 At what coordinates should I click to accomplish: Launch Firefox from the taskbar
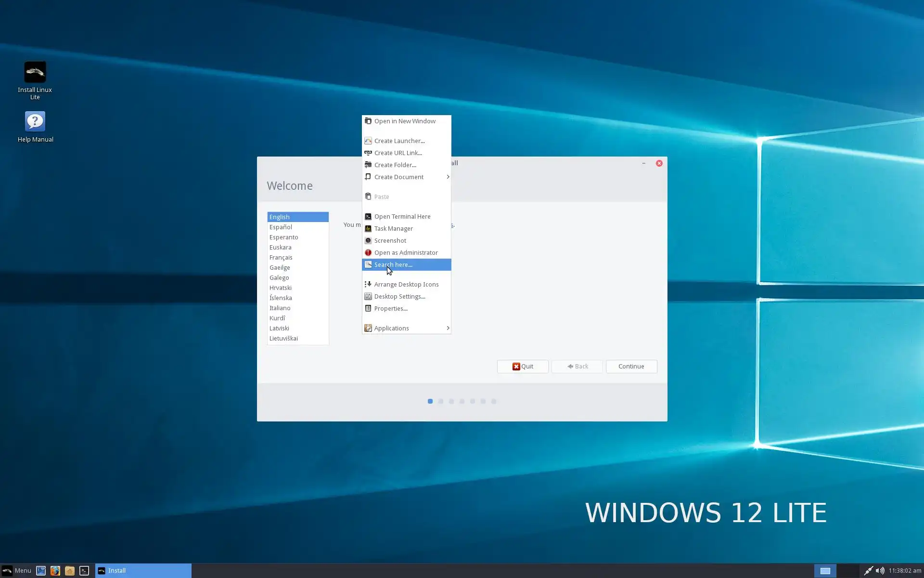(x=55, y=571)
